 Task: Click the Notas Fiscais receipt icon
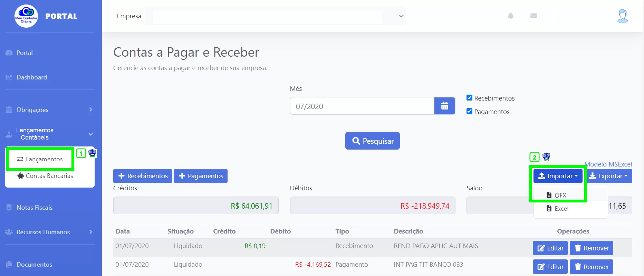(9, 208)
